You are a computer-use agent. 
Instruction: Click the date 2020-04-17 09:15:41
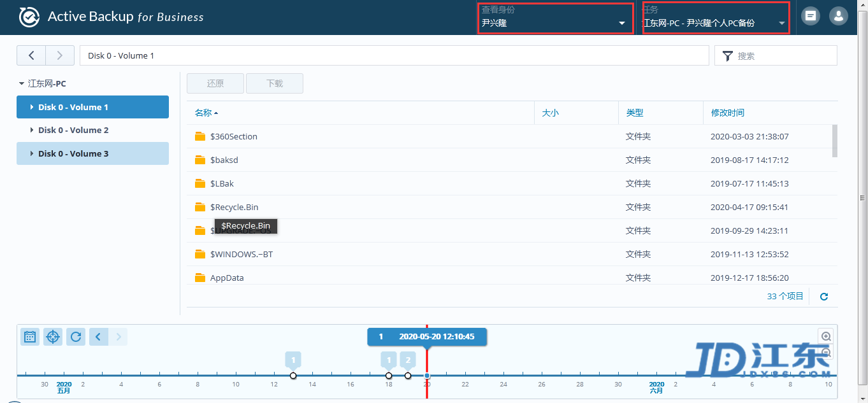coord(749,207)
